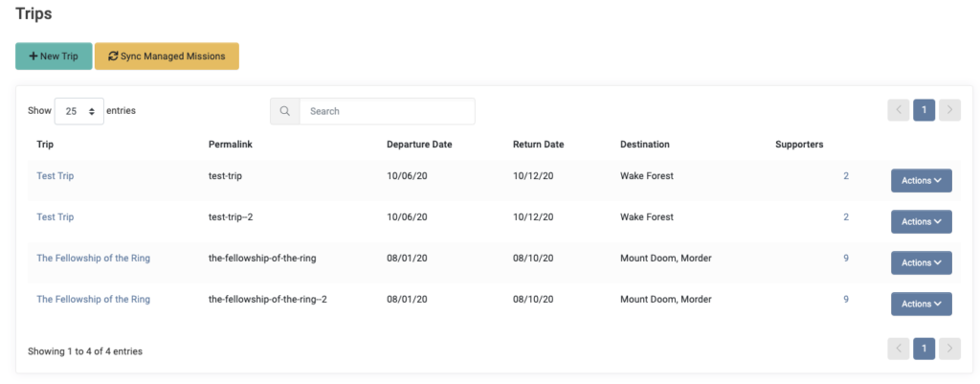Open the first Test Trip link
980x384 pixels.
tap(55, 176)
